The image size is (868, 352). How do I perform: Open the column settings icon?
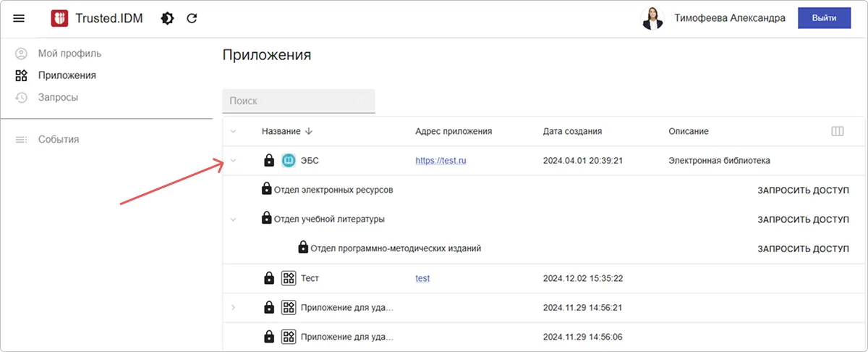coord(838,131)
